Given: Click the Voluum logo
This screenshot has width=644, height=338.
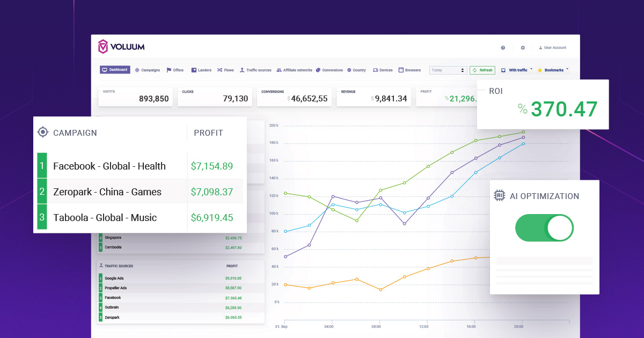Looking at the screenshot, I should (121, 47).
